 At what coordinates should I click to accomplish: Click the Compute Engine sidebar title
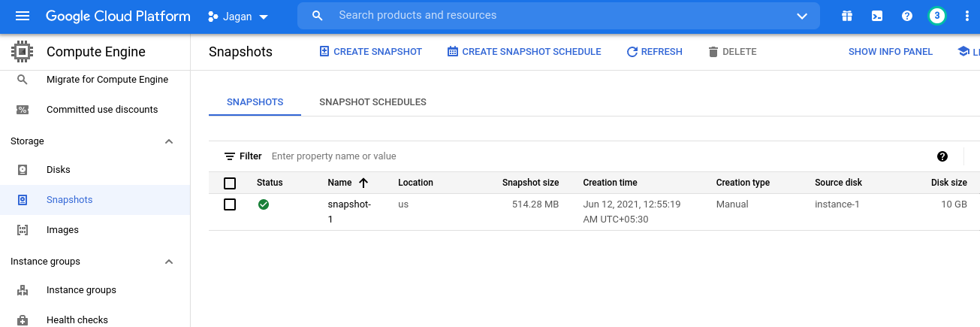tap(96, 52)
